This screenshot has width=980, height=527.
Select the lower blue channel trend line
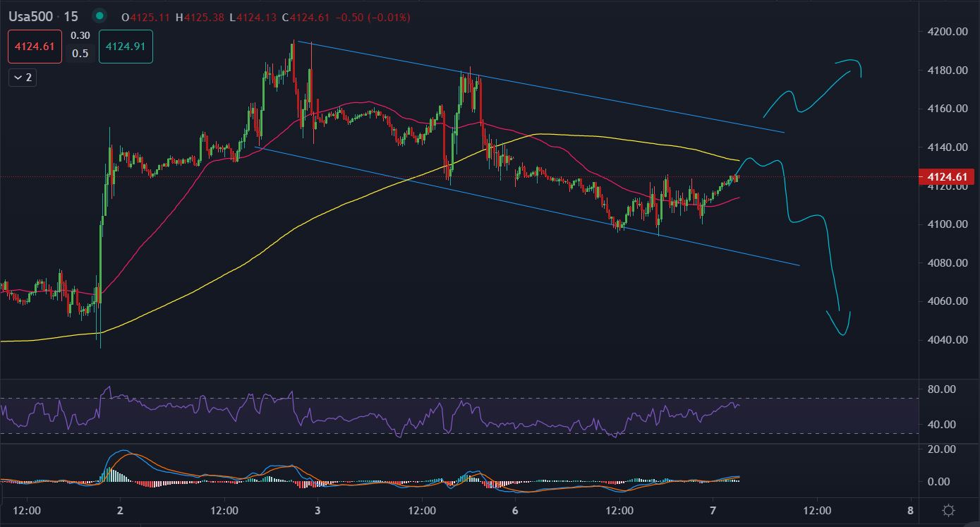529,205
